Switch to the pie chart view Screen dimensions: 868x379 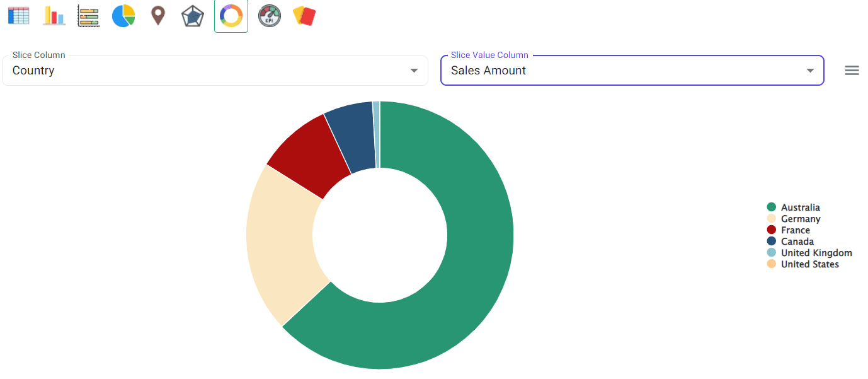click(123, 16)
